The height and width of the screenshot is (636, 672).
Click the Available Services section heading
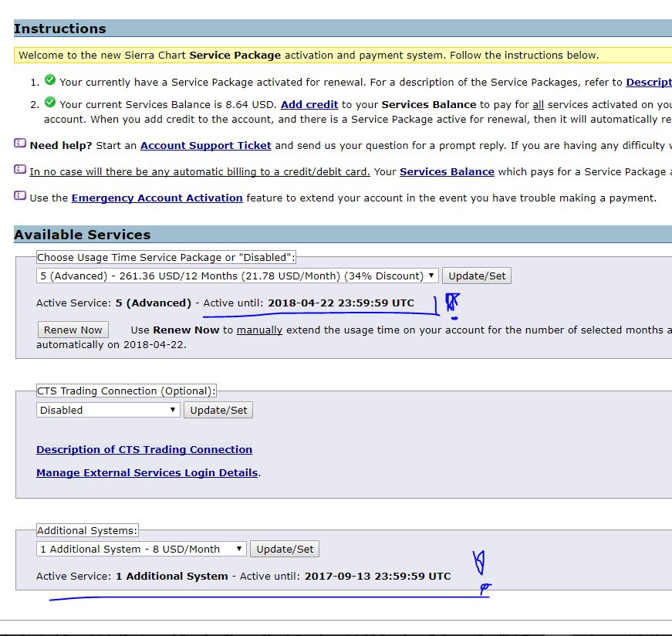[83, 235]
